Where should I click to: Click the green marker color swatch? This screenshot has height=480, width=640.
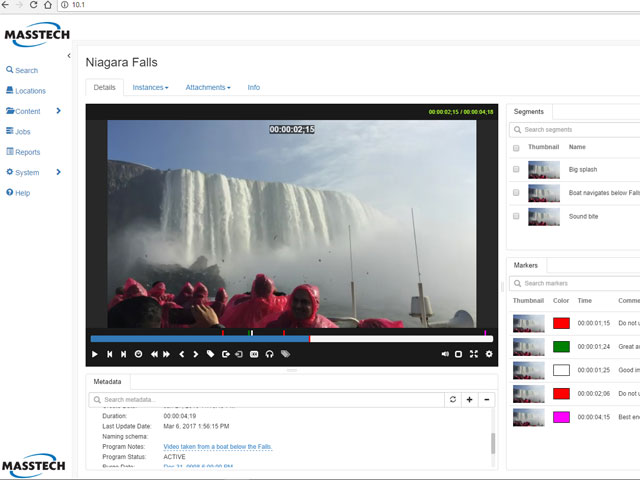click(x=561, y=347)
